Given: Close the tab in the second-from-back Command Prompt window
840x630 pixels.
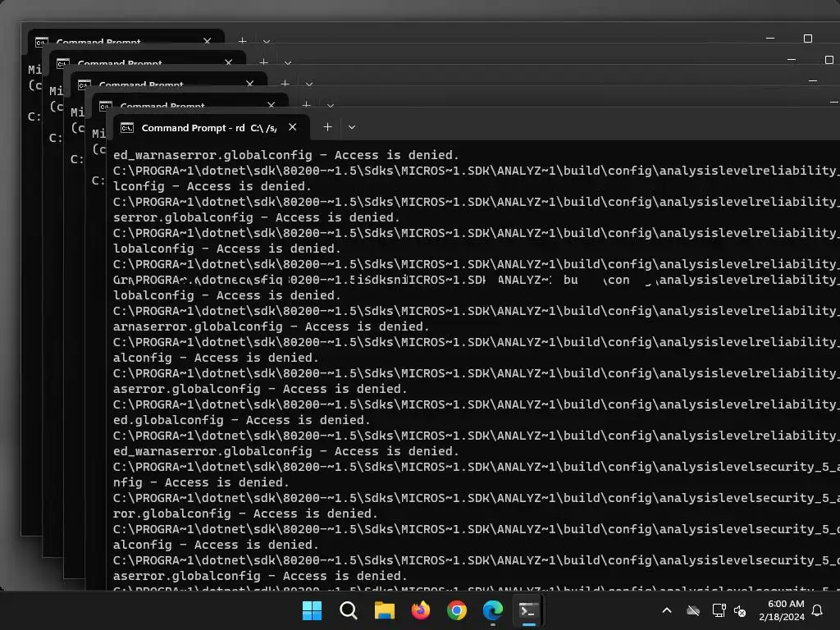Looking at the screenshot, I should point(229,62).
